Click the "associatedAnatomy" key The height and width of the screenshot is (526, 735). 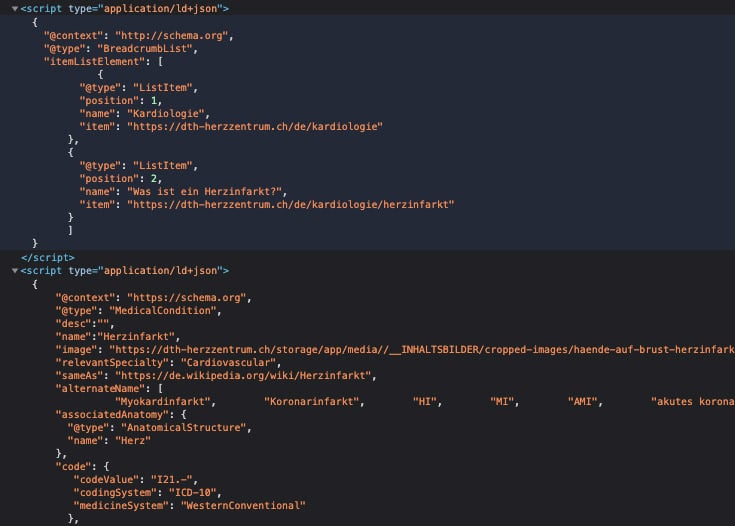click(110, 415)
